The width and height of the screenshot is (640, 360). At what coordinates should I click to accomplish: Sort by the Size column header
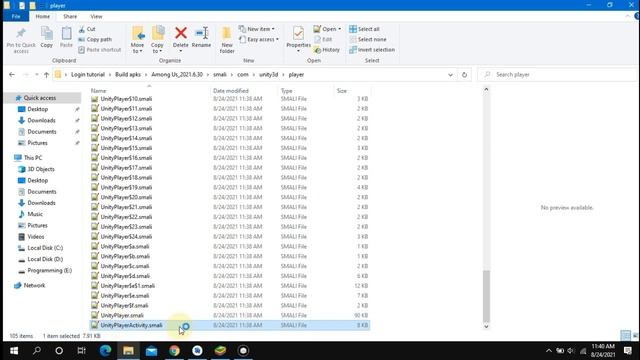[342, 91]
